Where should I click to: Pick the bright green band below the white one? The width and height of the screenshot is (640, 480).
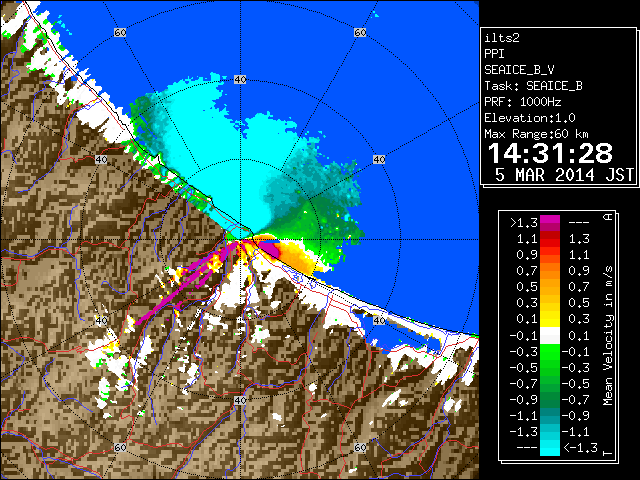click(550, 351)
